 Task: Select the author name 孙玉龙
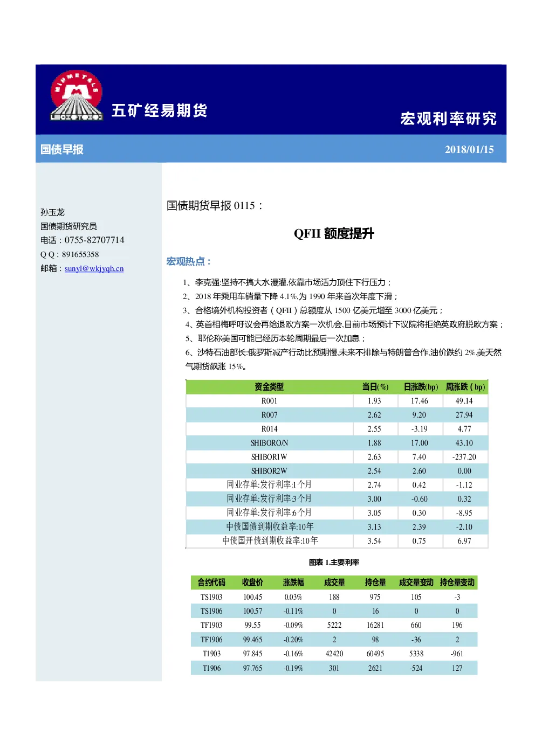52,212
